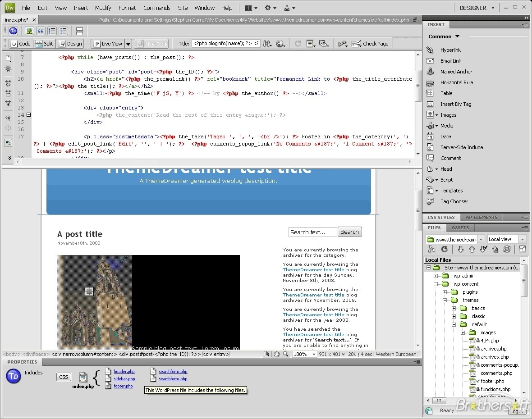Screen dimensions: 532x419
Task: Select the Hand tool in the status bar
Action: 276,354
